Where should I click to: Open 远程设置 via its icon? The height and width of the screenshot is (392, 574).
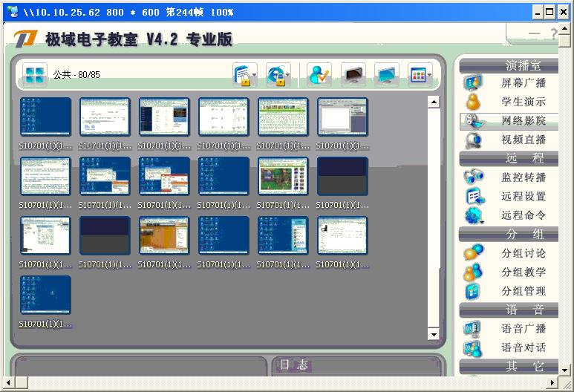[474, 197]
